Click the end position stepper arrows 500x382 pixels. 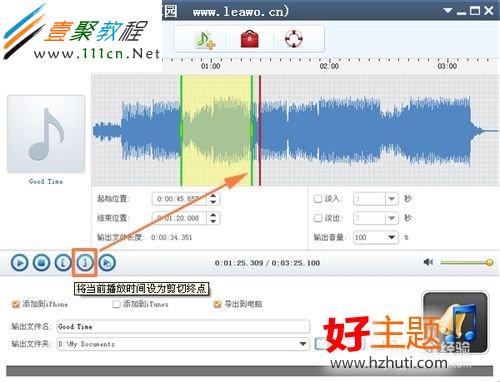click(x=213, y=218)
